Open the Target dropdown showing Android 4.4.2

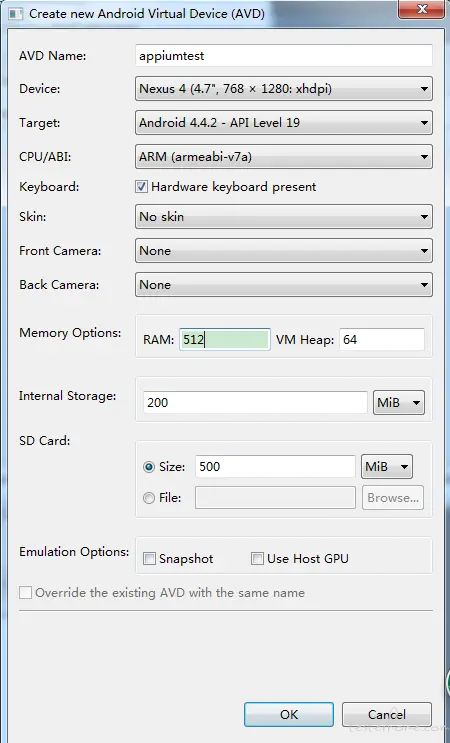(284, 123)
